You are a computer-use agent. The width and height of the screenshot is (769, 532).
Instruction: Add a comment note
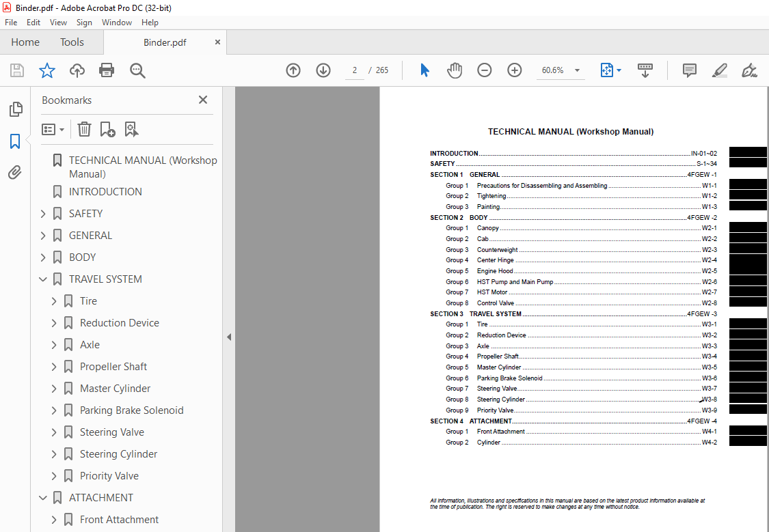point(690,70)
